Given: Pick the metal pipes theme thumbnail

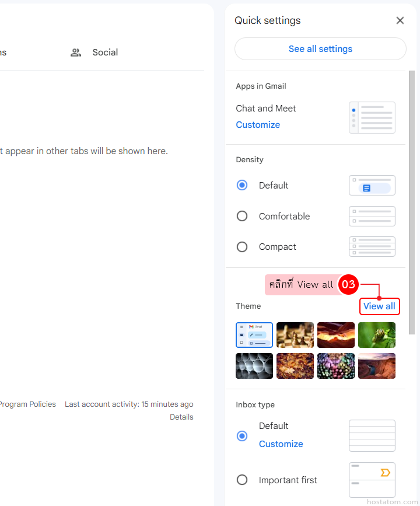Looking at the screenshot, I should pyautogui.click(x=254, y=366).
